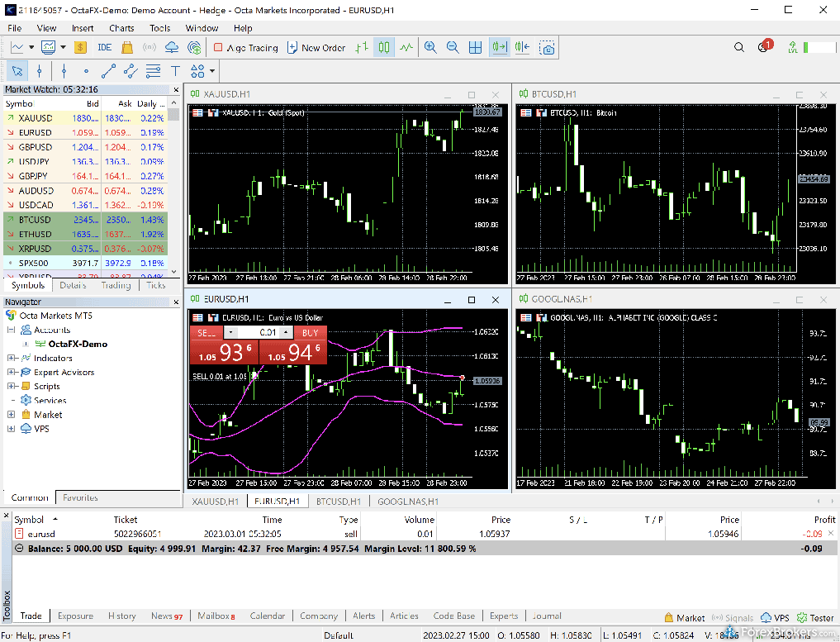
Task: Click the volume field showing 0.01 on chart
Action: (259, 333)
